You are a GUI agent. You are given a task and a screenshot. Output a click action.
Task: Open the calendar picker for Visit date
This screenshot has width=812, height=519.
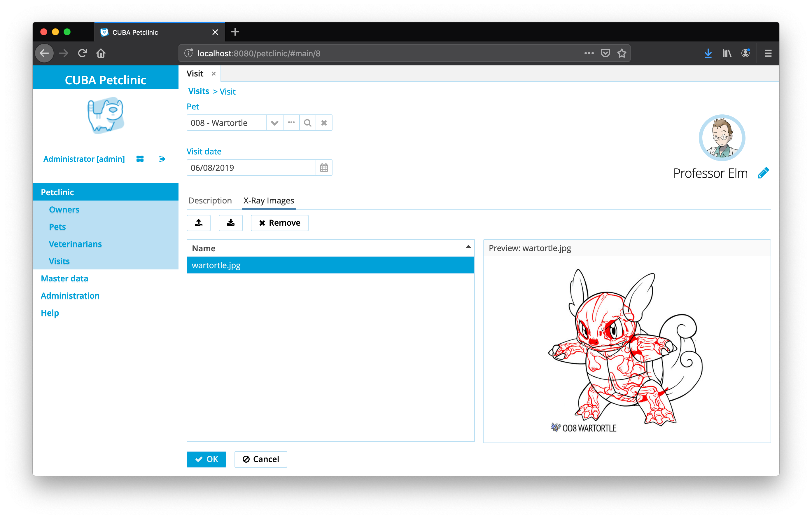(324, 168)
